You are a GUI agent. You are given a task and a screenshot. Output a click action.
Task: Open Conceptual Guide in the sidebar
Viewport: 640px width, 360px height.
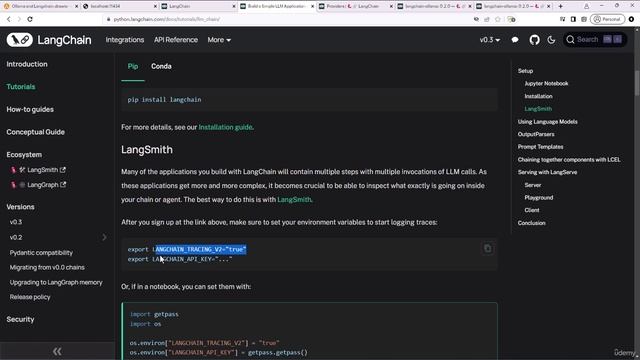pyautogui.click(x=36, y=132)
